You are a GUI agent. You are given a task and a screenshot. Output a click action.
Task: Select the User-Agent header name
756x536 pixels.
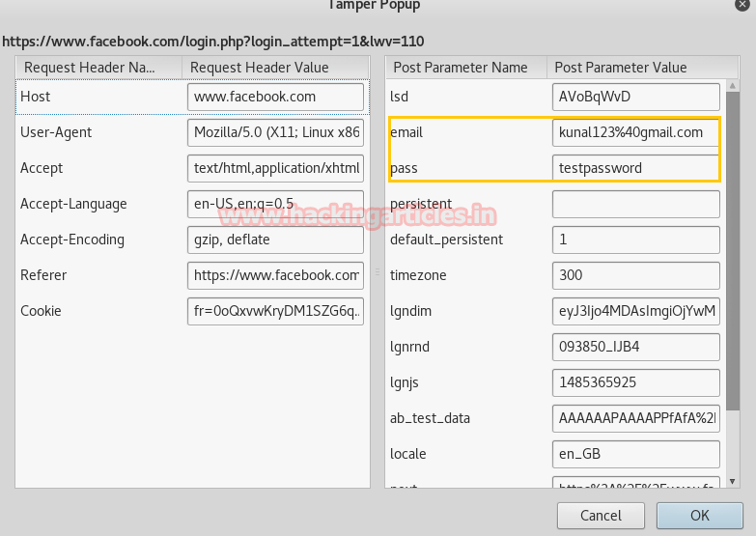pyautogui.click(x=56, y=132)
